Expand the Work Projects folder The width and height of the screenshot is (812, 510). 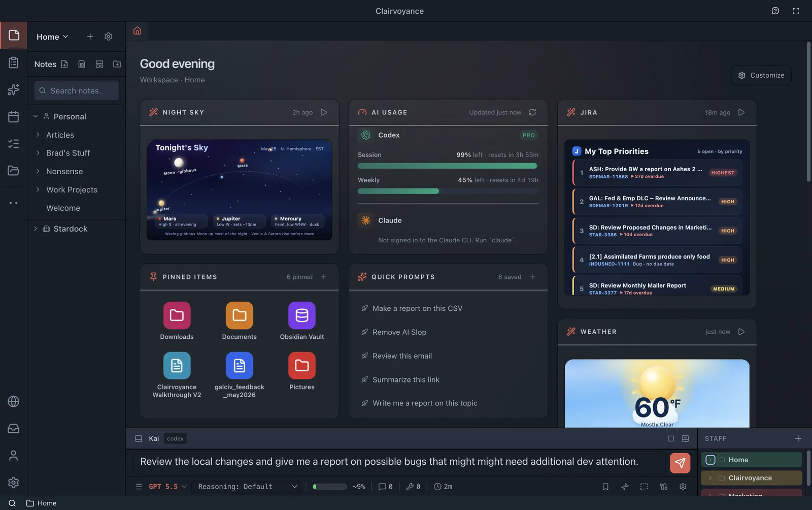[x=38, y=189]
